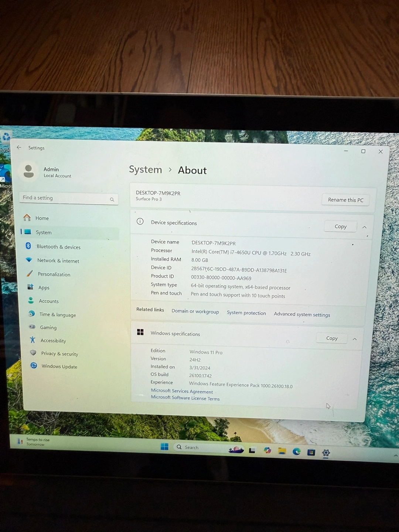
Task: Open Task View from the taskbar
Action: tap(252, 450)
